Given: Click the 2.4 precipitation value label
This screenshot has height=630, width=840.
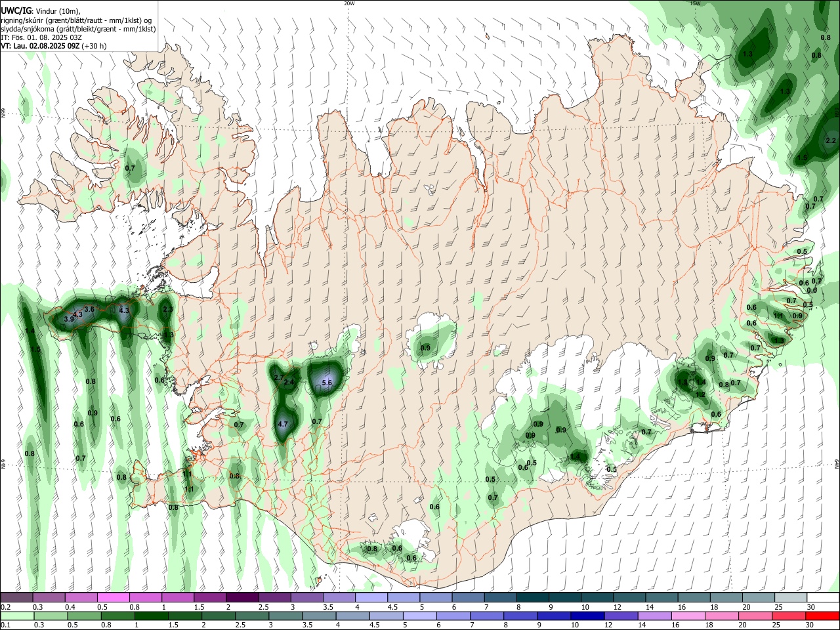Looking at the screenshot, I should 289,382.
